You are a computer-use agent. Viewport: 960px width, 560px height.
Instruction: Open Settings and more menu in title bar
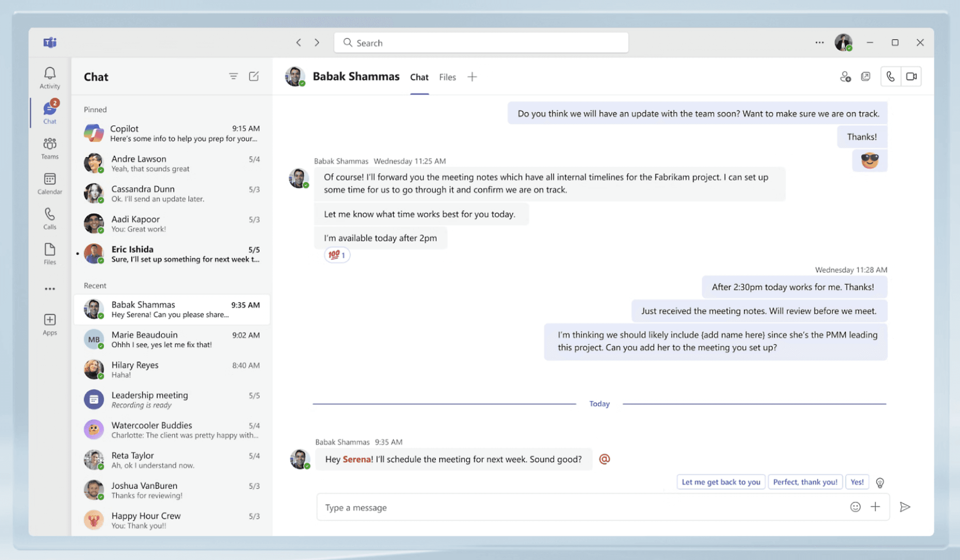tap(819, 43)
